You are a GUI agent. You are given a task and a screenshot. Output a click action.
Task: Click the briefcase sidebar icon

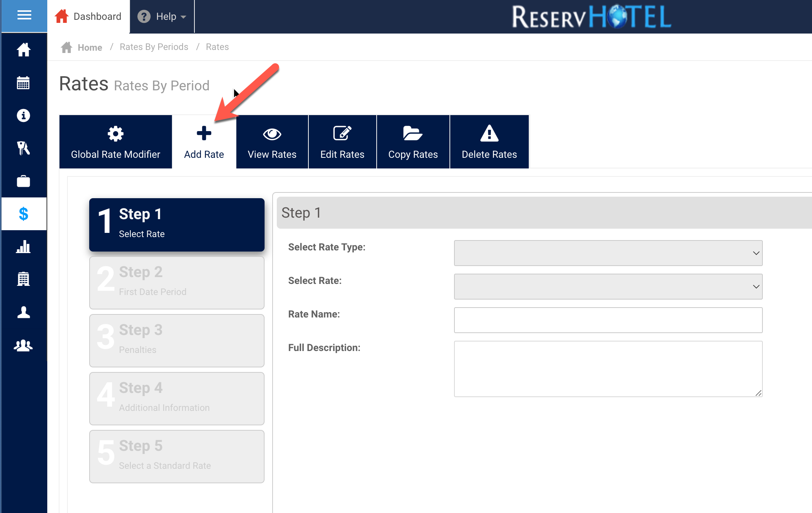pos(24,181)
